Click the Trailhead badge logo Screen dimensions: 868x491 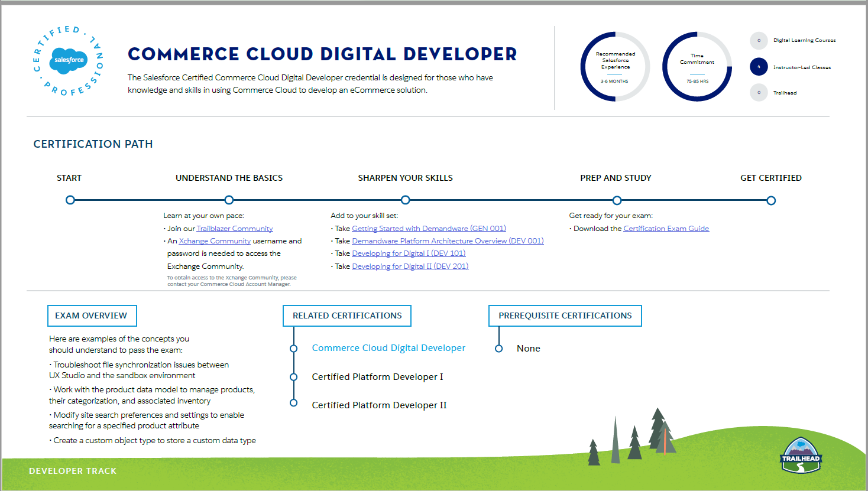pyautogui.click(x=801, y=456)
